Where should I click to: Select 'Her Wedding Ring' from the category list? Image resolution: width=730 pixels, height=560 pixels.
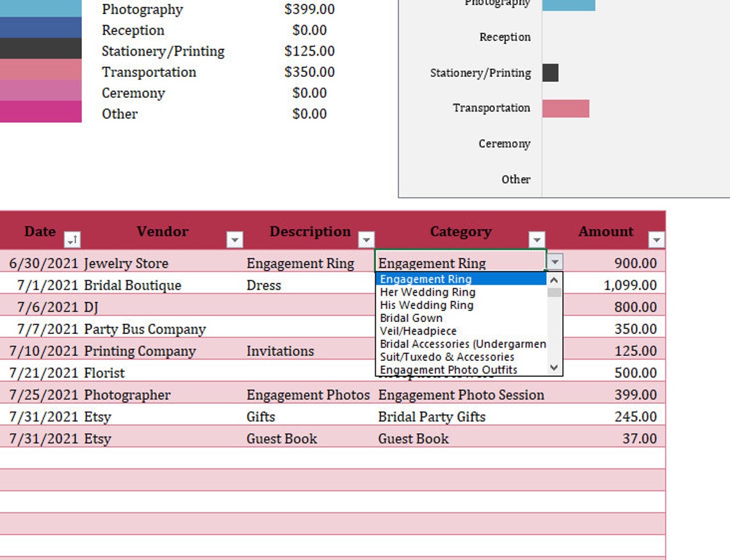tap(426, 292)
